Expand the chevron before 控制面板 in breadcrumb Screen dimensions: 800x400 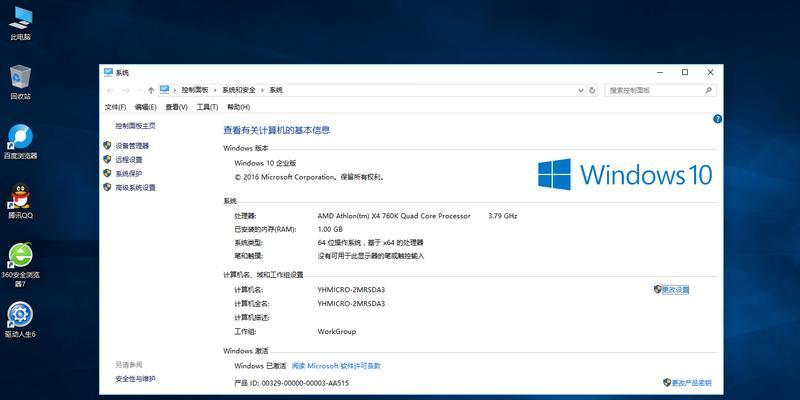(x=174, y=90)
